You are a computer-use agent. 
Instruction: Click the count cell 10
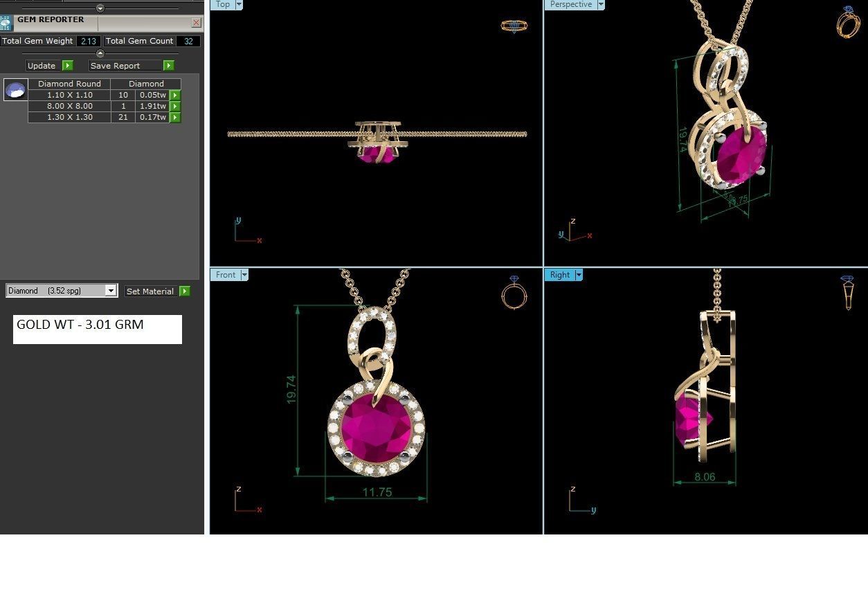point(123,95)
